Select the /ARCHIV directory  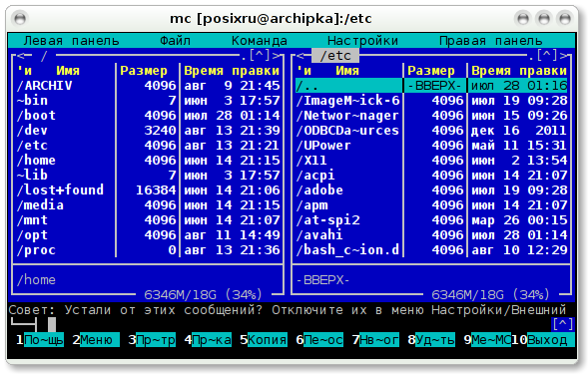(x=148, y=86)
